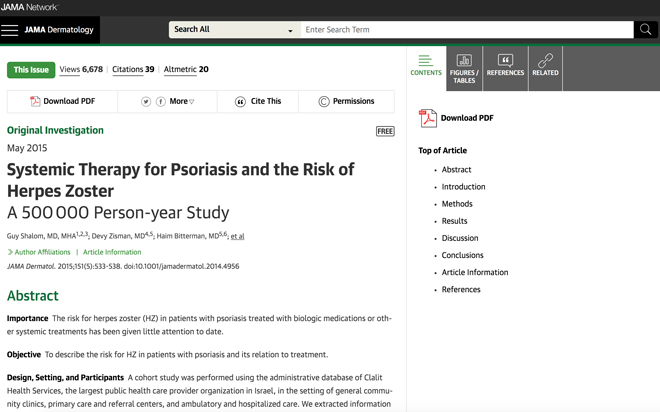Open the Contents tab
660x412 pixels.
click(x=426, y=66)
